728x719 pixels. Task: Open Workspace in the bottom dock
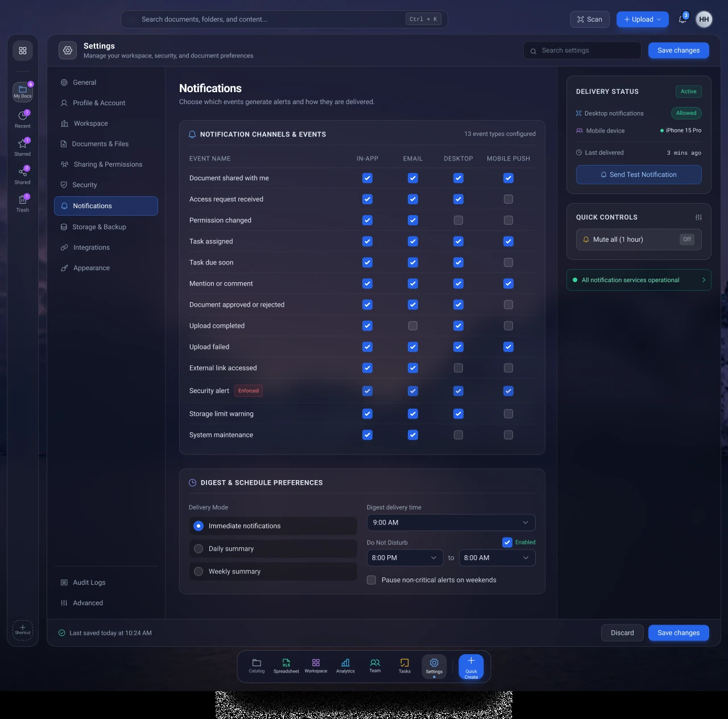pyautogui.click(x=316, y=666)
